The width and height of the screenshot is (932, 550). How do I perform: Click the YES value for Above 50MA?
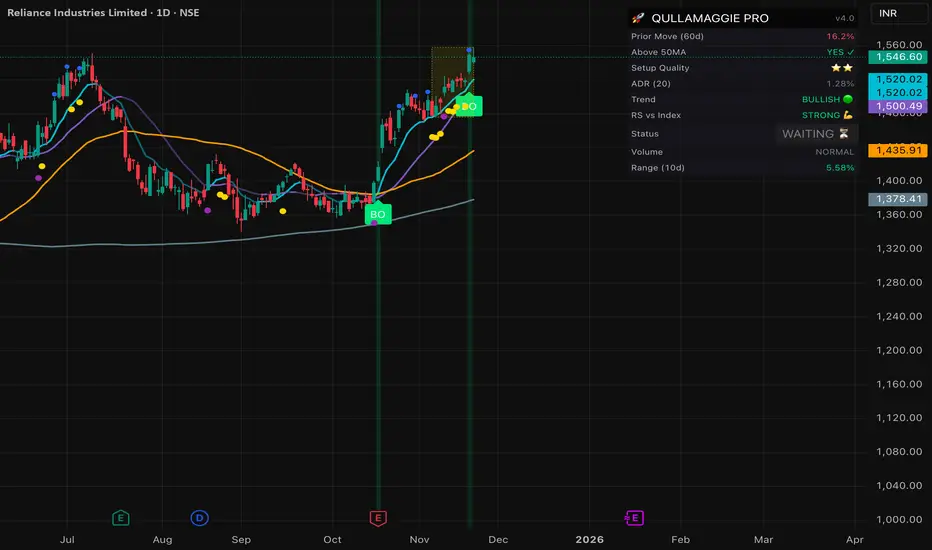pos(840,52)
